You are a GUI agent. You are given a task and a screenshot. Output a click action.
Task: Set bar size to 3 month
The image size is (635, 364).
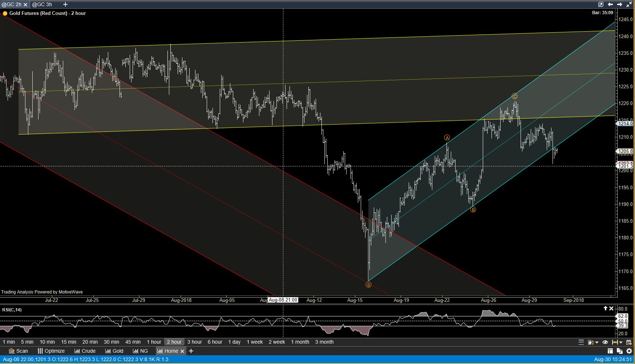324,342
